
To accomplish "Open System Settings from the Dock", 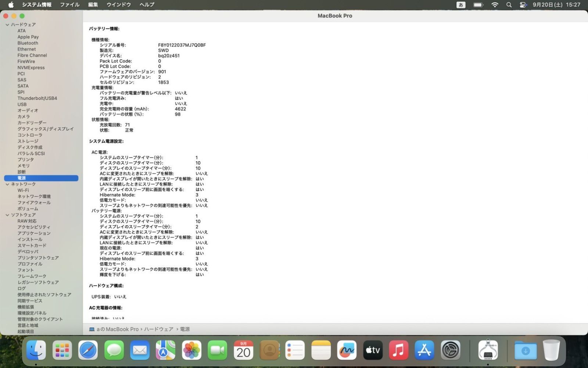I will tap(449, 350).
